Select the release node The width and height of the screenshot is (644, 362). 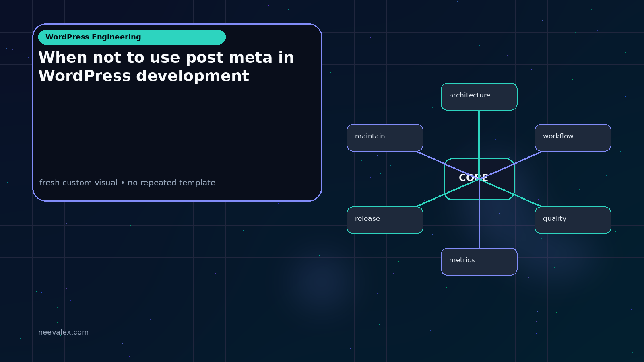pyautogui.click(x=385, y=220)
